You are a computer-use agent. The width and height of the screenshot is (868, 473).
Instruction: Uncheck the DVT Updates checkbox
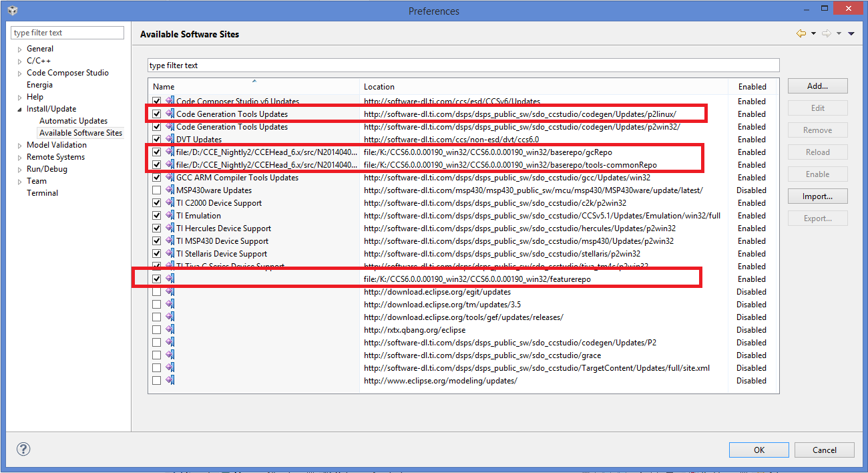(156, 139)
